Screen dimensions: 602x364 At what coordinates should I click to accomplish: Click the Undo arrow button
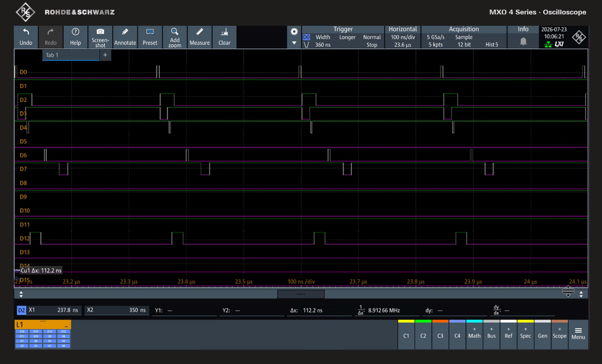click(x=26, y=37)
